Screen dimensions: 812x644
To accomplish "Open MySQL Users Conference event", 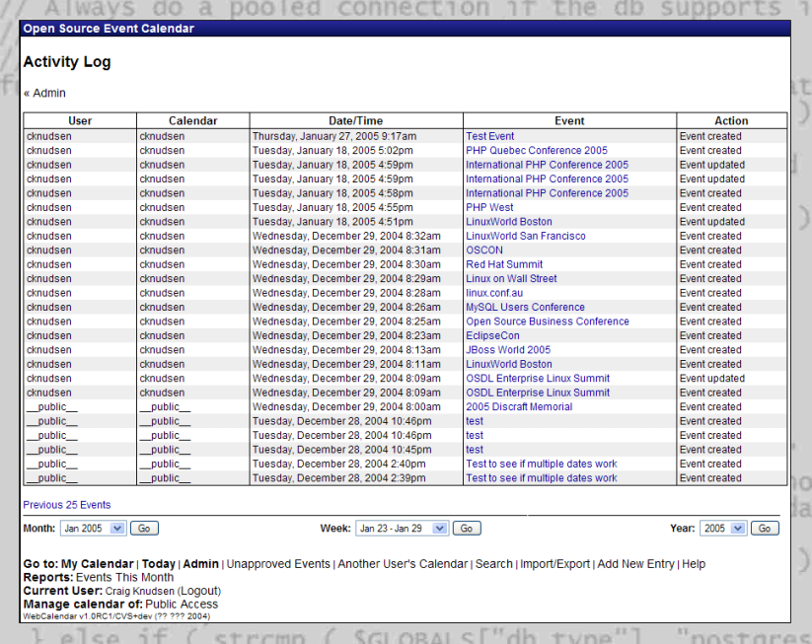I will tap(525, 307).
